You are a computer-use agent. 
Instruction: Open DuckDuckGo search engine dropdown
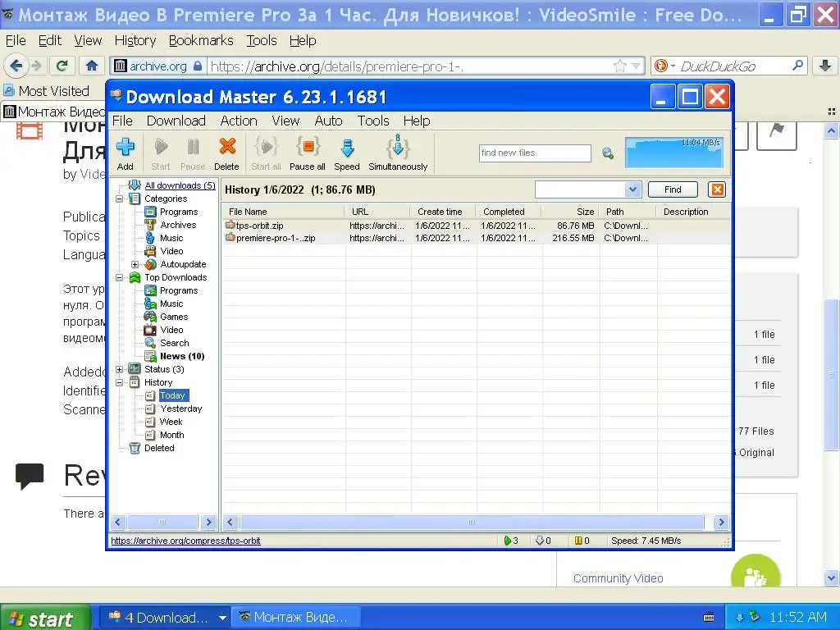tap(673, 66)
